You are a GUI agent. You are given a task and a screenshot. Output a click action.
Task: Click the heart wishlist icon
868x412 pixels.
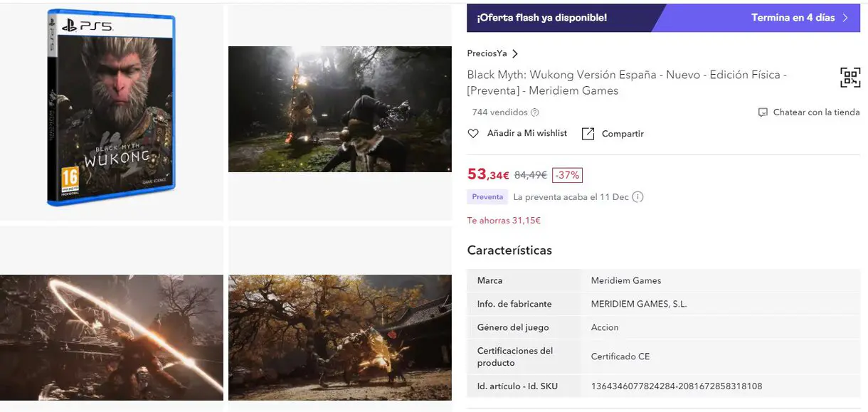pos(473,134)
